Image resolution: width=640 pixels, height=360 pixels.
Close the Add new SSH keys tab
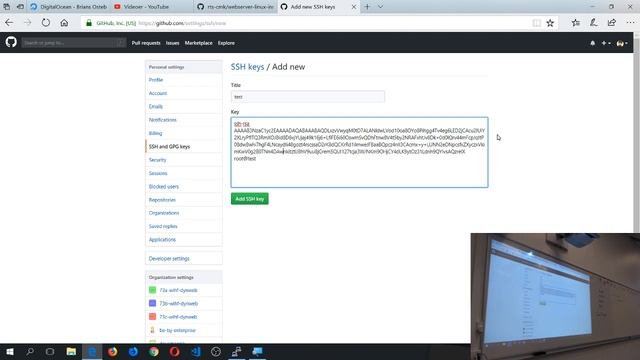(354, 7)
